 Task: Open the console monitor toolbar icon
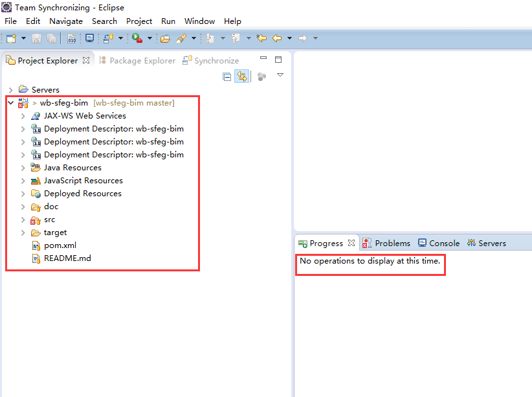[89, 38]
